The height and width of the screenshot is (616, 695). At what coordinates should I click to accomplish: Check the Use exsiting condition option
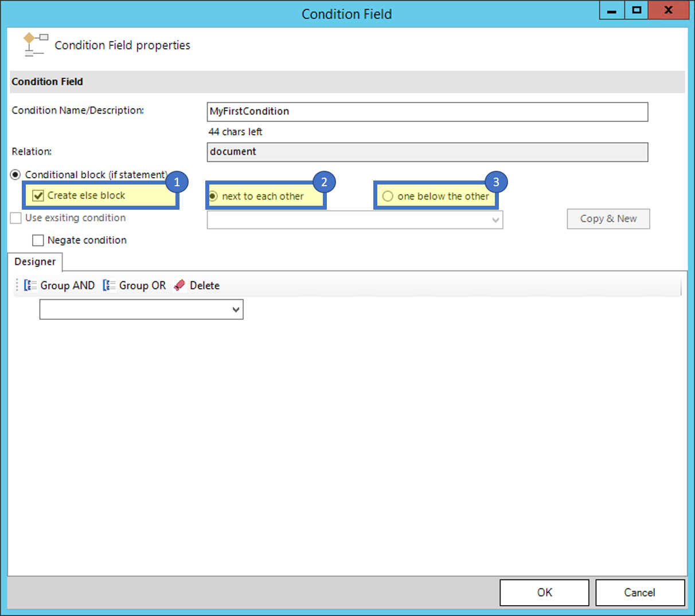pos(15,218)
